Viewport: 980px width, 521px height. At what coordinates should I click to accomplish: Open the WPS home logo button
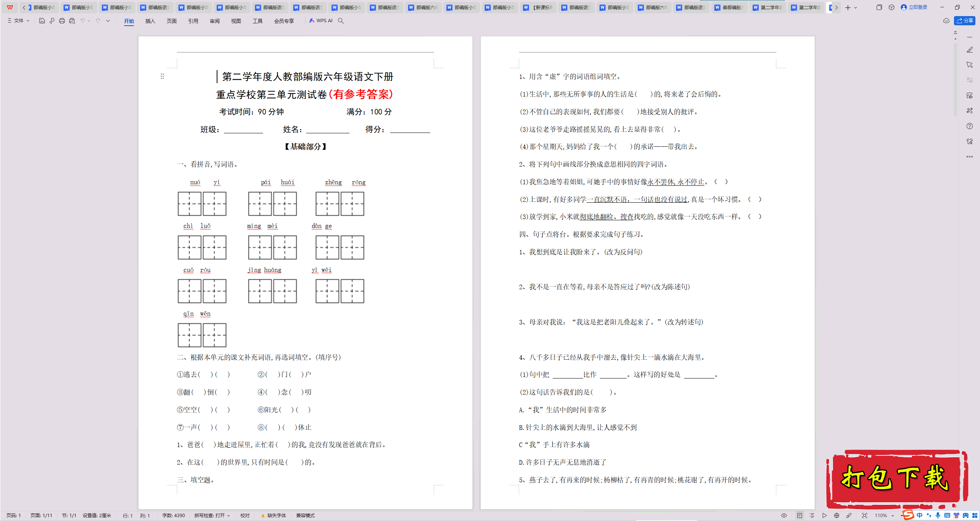(10, 7)
